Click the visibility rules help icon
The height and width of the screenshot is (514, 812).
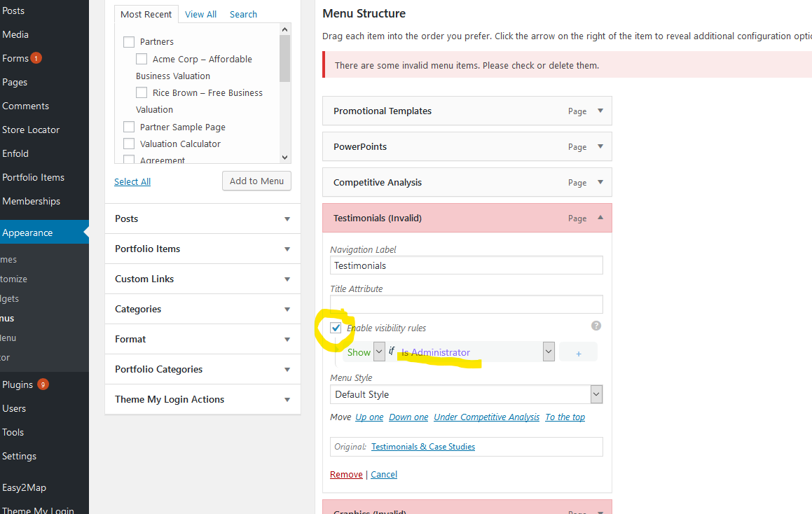596,325
